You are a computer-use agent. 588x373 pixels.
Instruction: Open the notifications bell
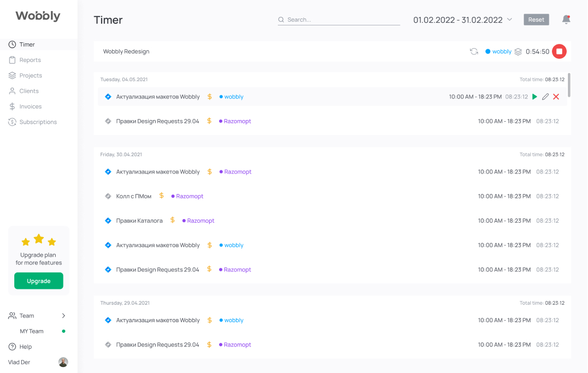coord(566,20)
